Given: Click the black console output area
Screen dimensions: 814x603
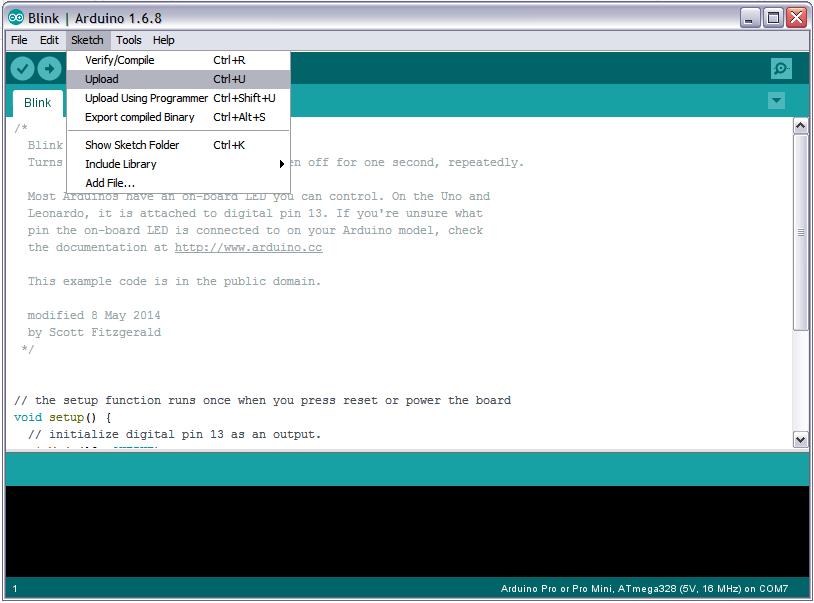Looking at the screenshot, I should click(407, 531).
